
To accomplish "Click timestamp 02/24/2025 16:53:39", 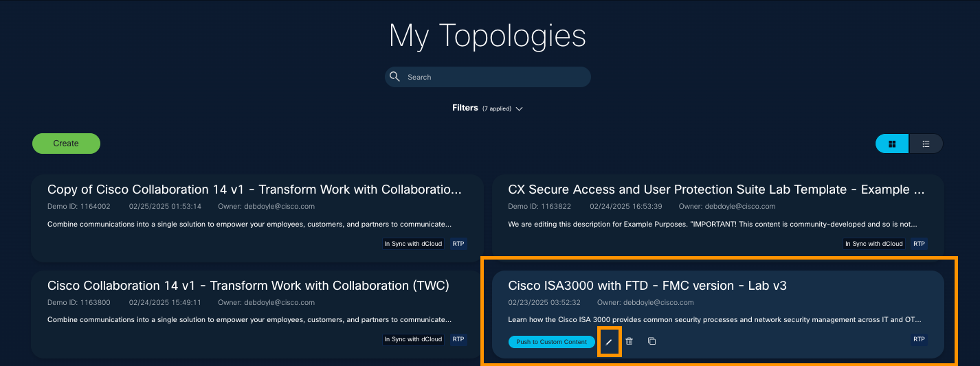I will (626, 206).
